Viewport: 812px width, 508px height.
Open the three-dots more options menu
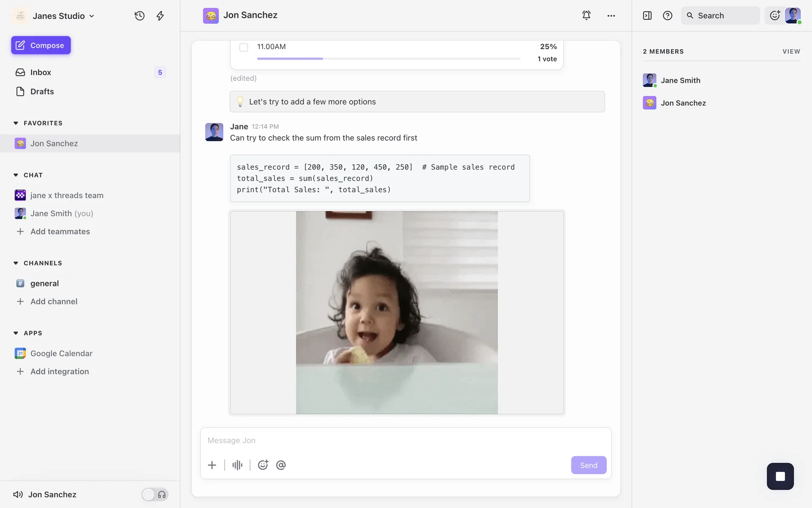[x=611, y=16]
